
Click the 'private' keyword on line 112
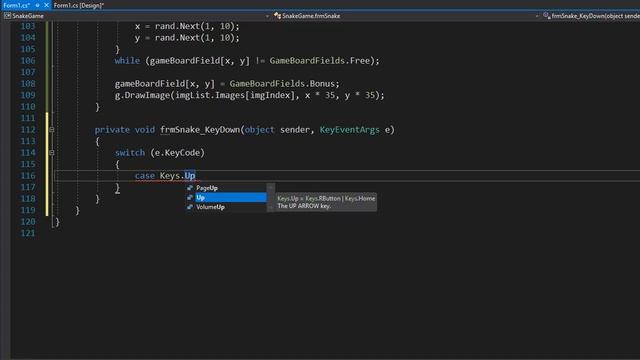(x=112, y=130)
